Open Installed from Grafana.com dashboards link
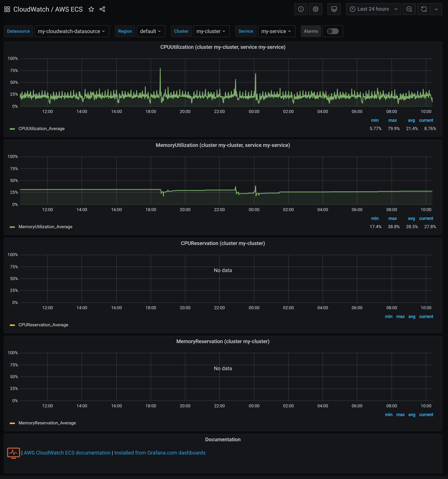This screenshot has height=479, width=448. [x=160, y=453]
